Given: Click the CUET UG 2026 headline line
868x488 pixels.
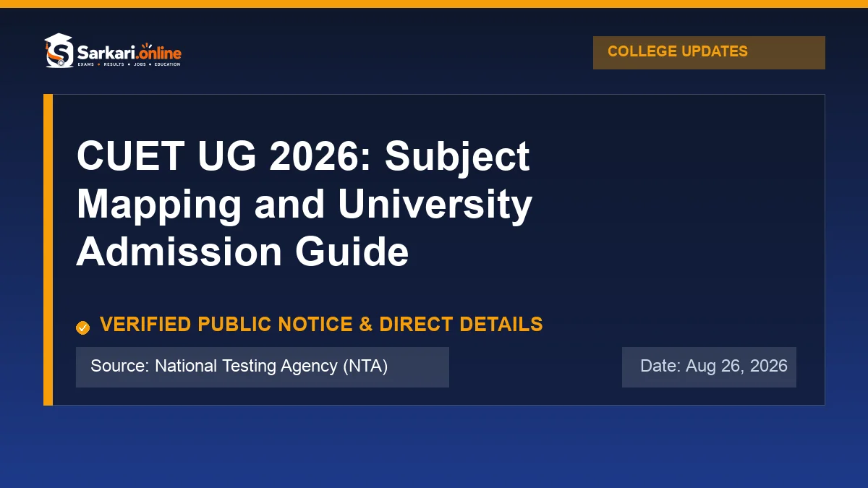Looking at the screenshot, I should click(x=303, y=156).
